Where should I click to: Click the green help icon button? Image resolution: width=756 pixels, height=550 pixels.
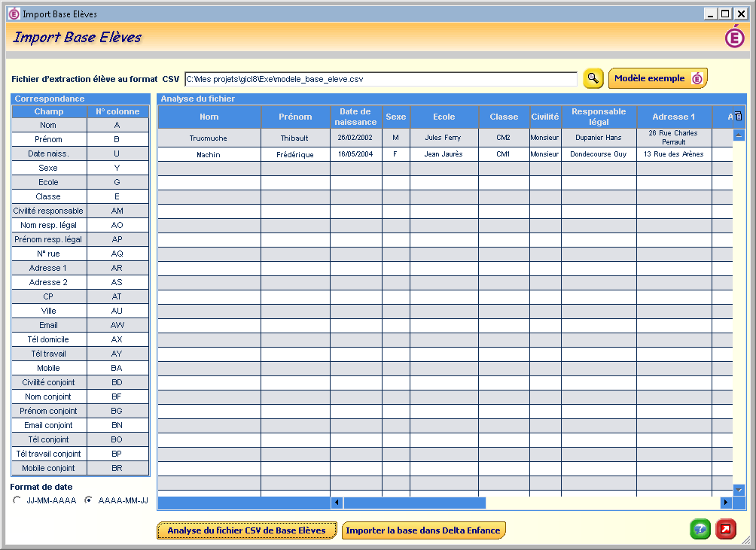pos(700,529)
